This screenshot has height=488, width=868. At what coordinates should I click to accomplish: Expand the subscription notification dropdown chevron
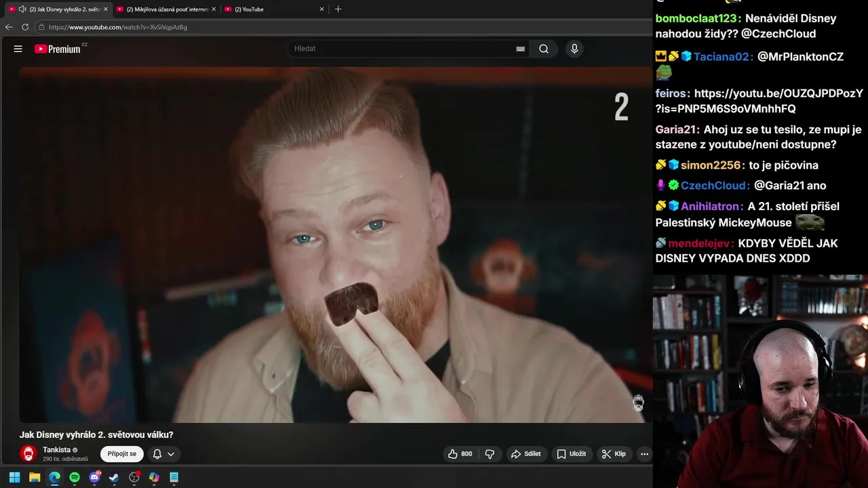pyautogui.click(x=171, y=454)
